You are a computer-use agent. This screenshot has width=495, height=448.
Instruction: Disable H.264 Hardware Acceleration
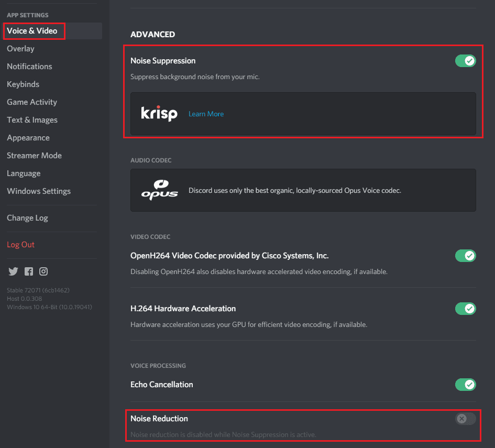tap(465, 309)
